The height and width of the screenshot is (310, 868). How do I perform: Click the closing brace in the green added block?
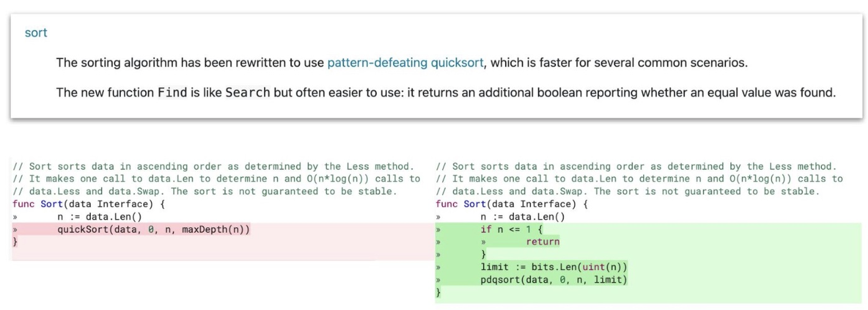point(438,292)
